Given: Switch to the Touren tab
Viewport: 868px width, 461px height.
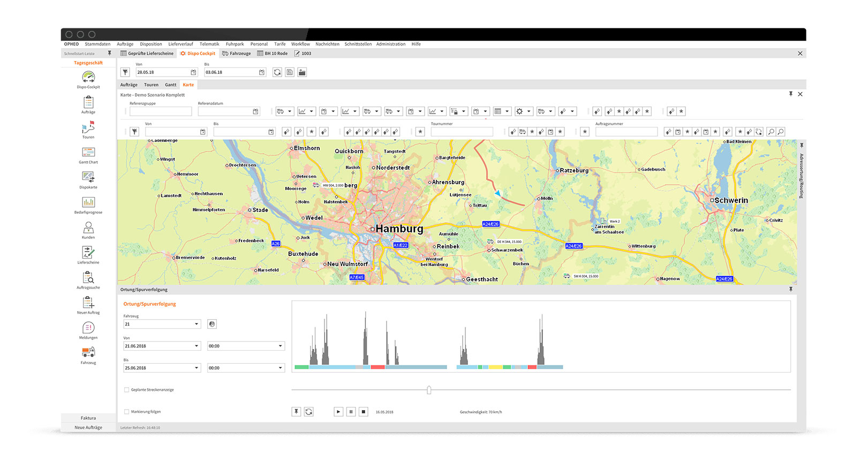Looking at the screenshot, I should click(x=151, y=85).
